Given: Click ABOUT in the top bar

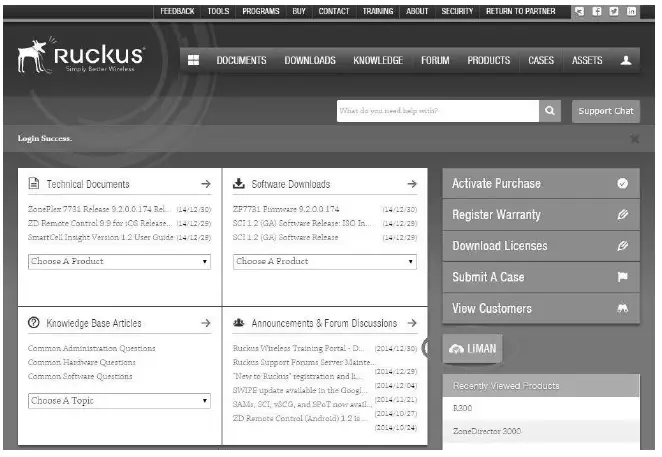Looking at the screenshot, I should pos(417,11).
